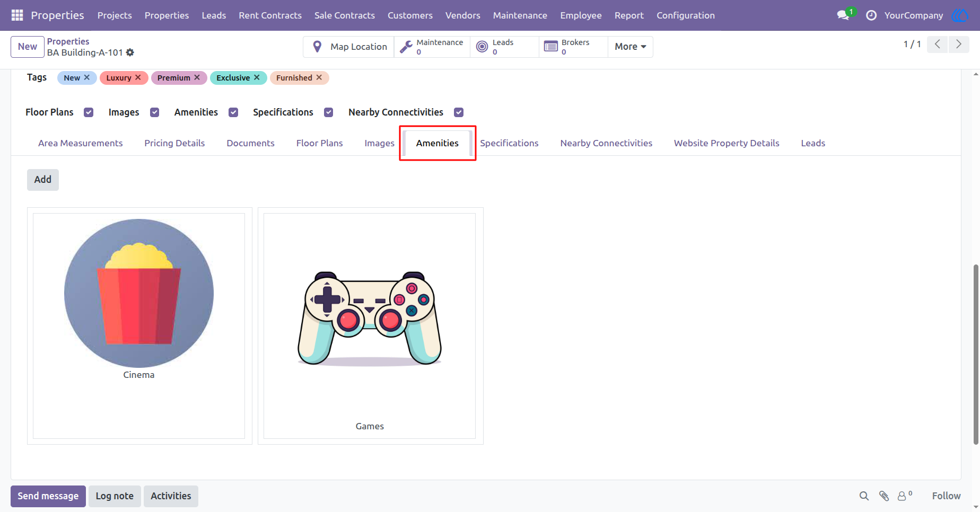
Task: Open the Rent Contracts menu
Action: point(270,15)
